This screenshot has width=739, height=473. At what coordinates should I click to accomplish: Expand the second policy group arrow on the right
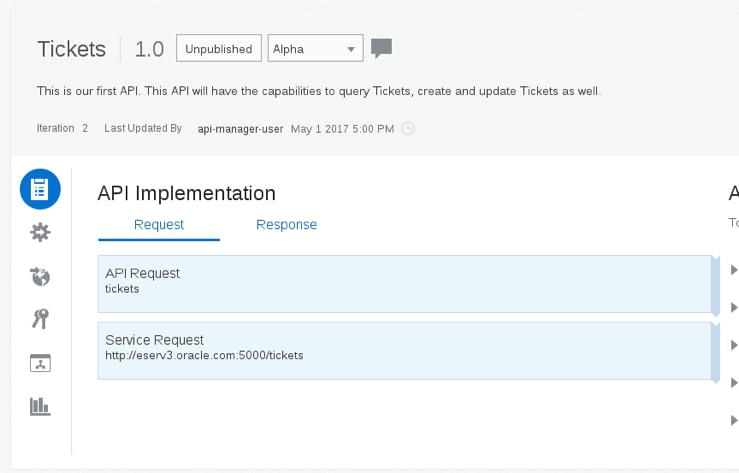(x=733, y=308)
